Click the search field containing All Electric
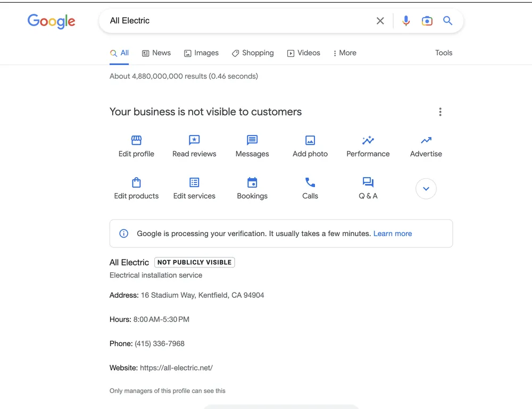Screen dimensions: 532x409 [x=234, y=21]
